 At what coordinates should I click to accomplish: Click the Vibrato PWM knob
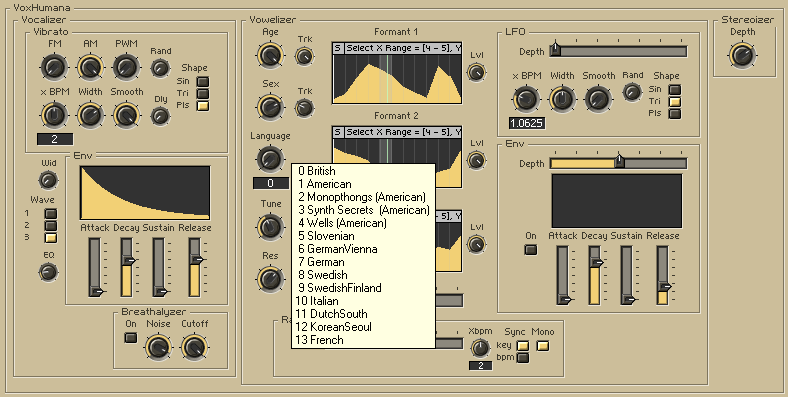pyautogui.click(x=126, y=67)
